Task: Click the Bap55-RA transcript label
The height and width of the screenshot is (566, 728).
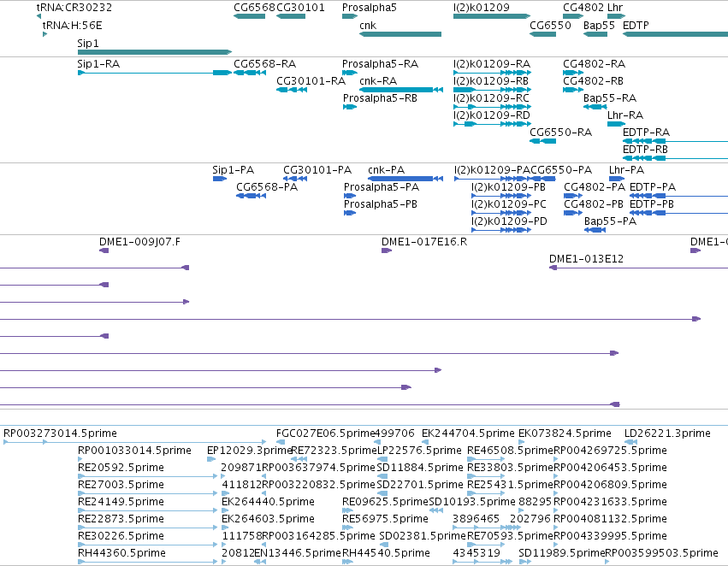Action: (610, 98)
